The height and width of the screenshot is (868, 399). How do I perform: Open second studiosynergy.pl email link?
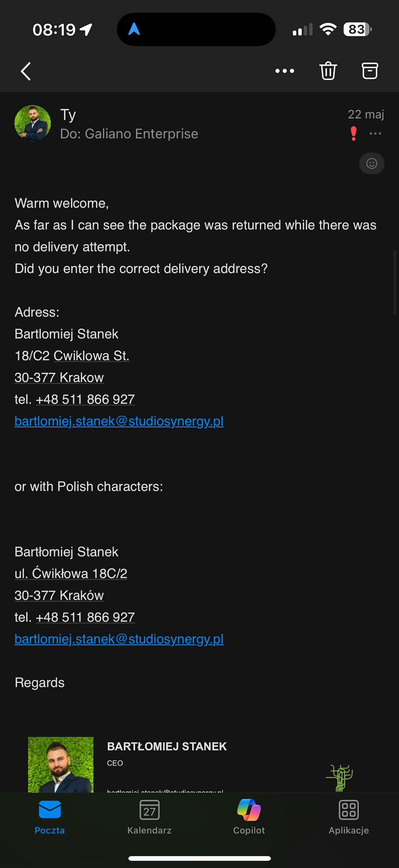point(119,639)
